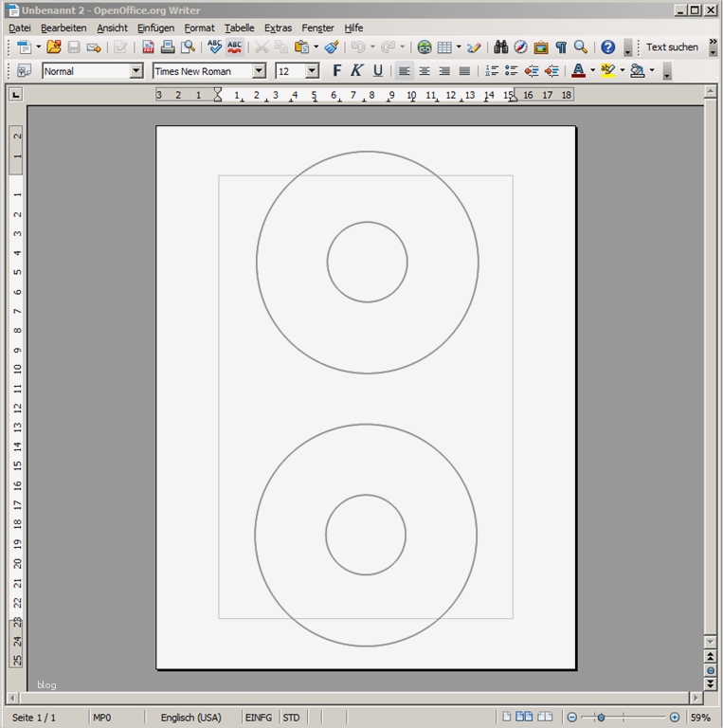Open the OpenOffice Help icon

tap(608, 46)
